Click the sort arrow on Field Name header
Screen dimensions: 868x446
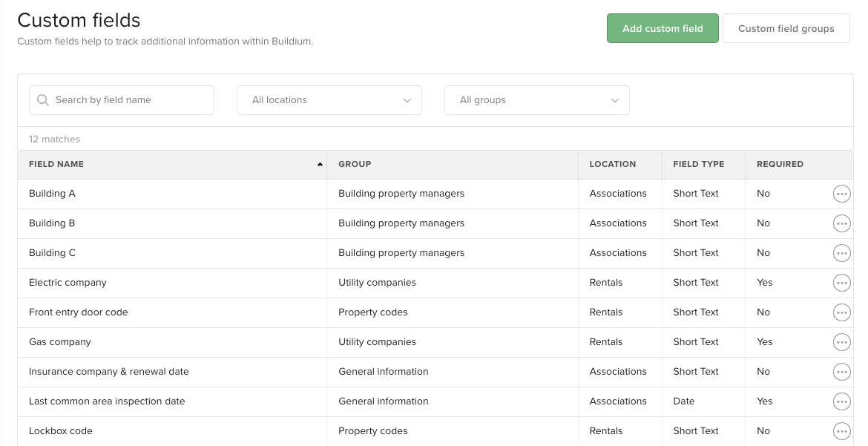(320, 164)
